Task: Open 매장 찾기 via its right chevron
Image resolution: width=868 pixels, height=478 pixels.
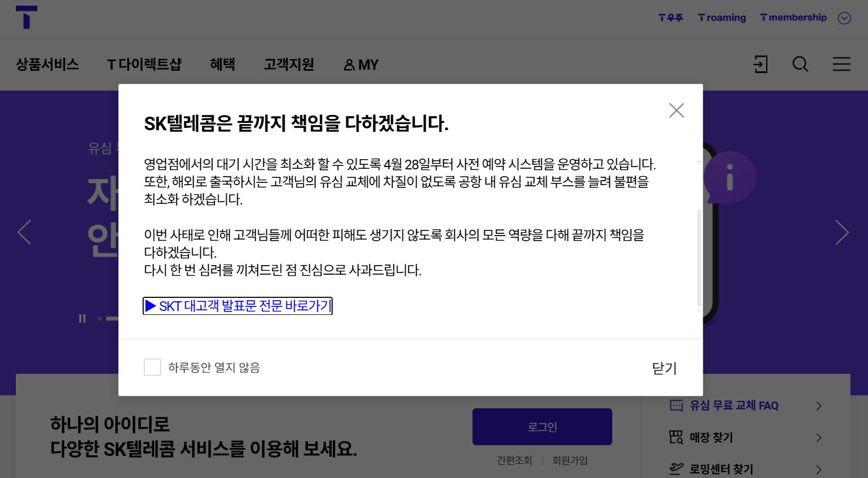Action: click(x=818, y=437)
